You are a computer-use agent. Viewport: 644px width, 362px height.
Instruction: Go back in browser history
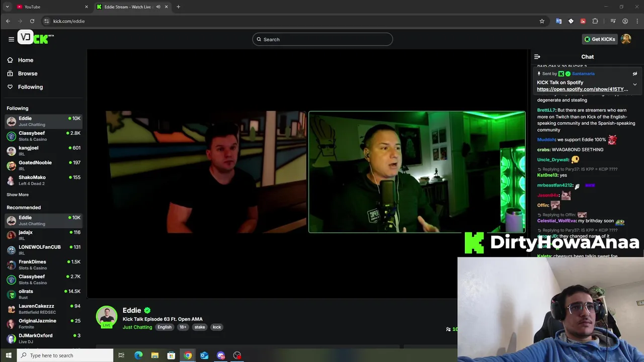click(x=8, y=21)
